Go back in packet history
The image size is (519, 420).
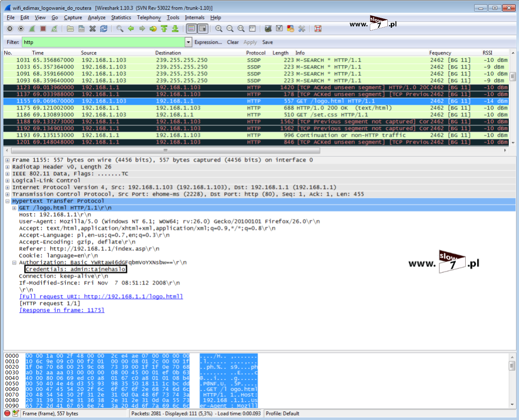click(131, 29)
